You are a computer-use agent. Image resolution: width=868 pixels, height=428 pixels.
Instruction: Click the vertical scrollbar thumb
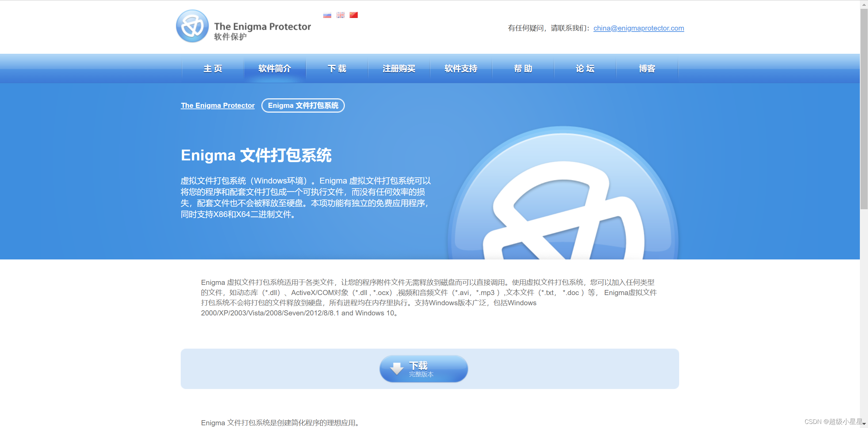click(x=864, y=109)
